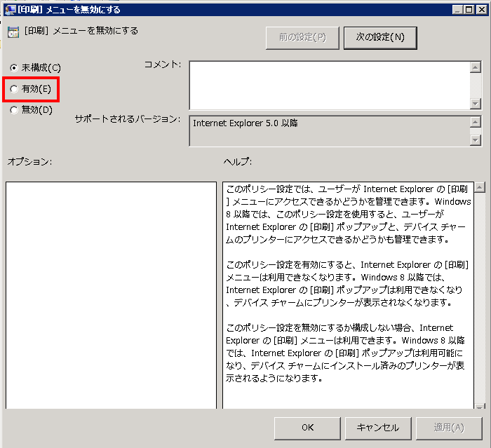Screen dimensions: 491x448
Task: Go to 次の設定(N) policy setting
Action: pyautogui.click(x=380, y=37)
